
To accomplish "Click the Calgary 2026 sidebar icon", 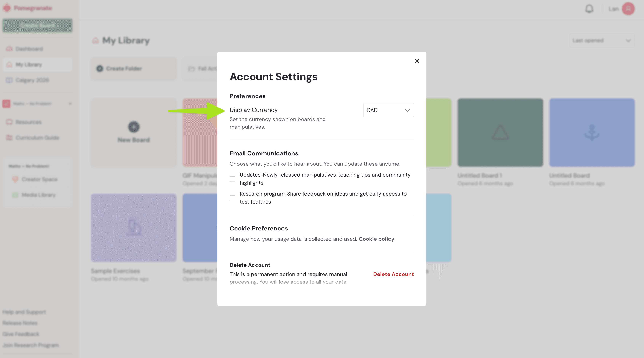I will click(x=9, y=80).
